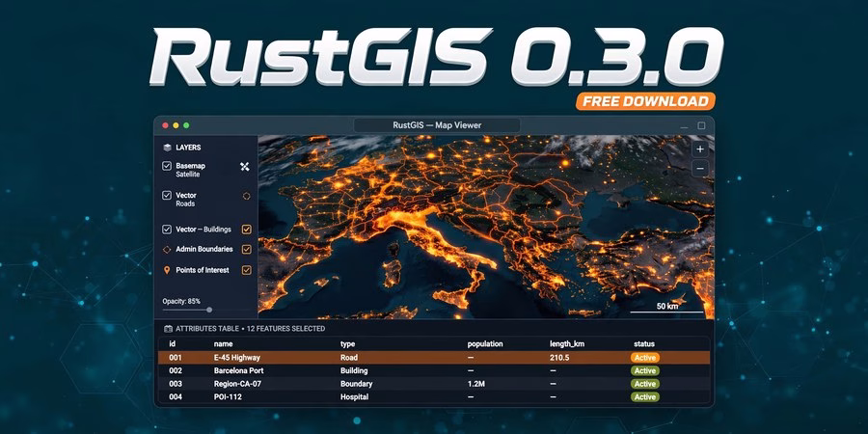Click the 210.5 length value
The height and width of the screenshot is (434, 868).
[559, 358]
